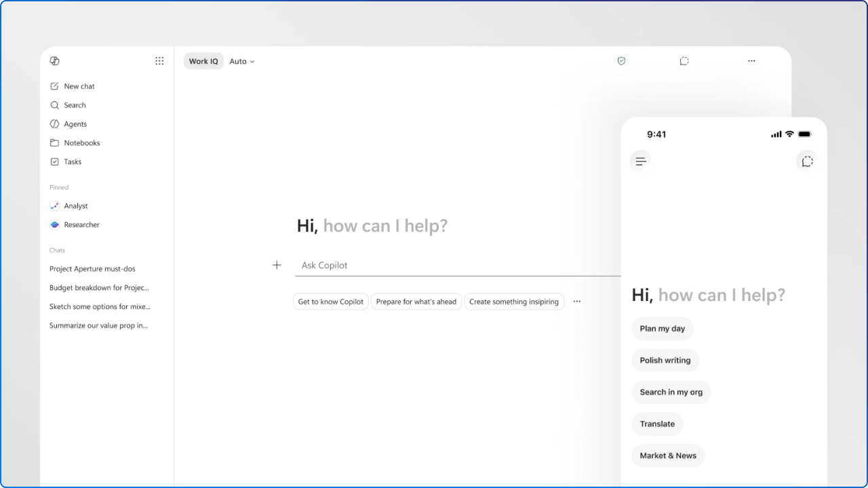This screenshot has width=868, height=488.
Task: Open Sketch some options for mixe... chat
Action: pyautogui.click(x=100, y=307)
